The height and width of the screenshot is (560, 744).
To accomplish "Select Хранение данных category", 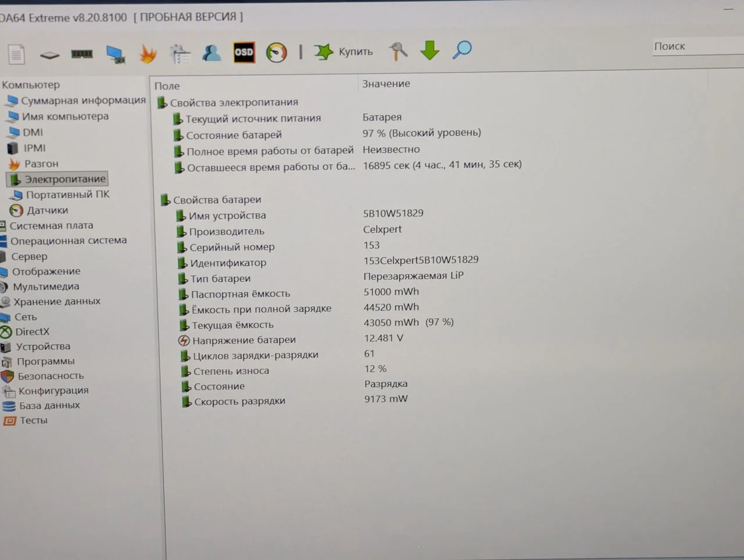I will pos(51,301).
